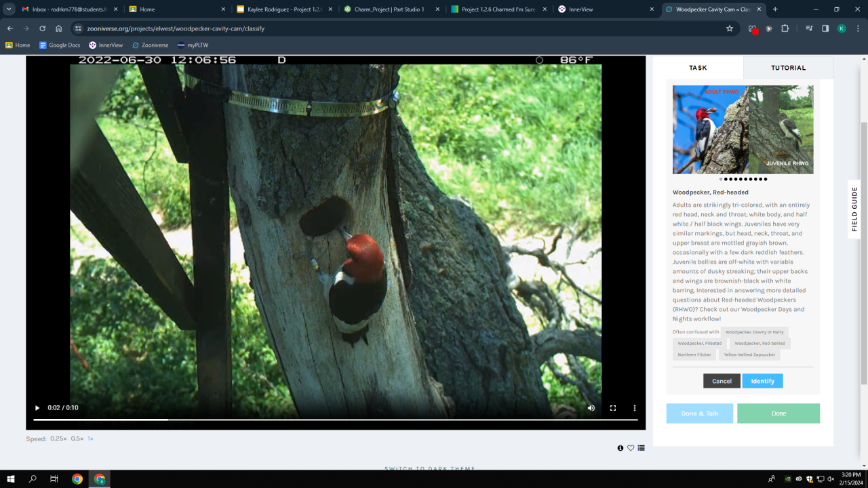The image size is (868, 488).
Task: Click Switch to Dark Theme link
Action: point(430,469)
